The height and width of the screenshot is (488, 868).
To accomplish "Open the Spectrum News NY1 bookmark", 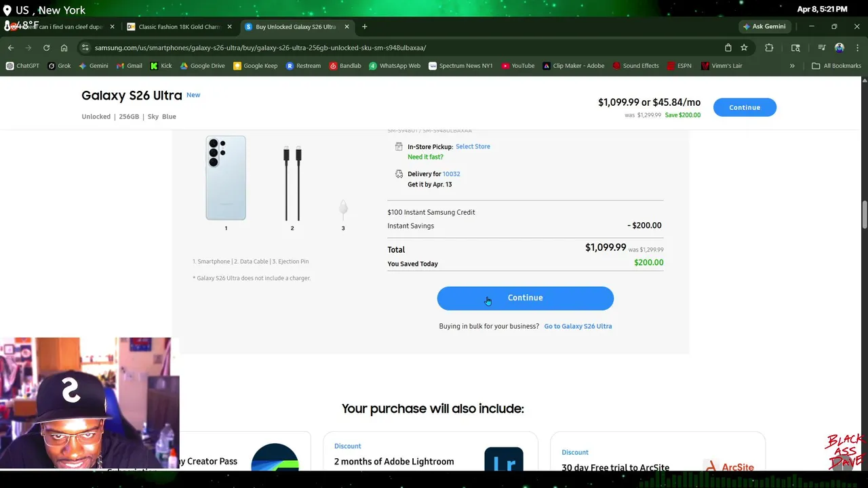I will click(460, 66).
